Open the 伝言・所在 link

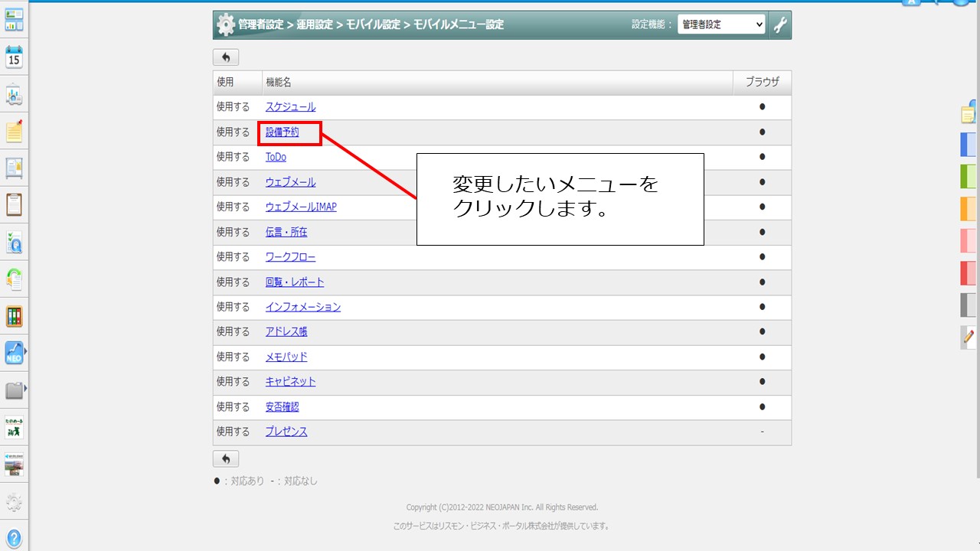286,232
